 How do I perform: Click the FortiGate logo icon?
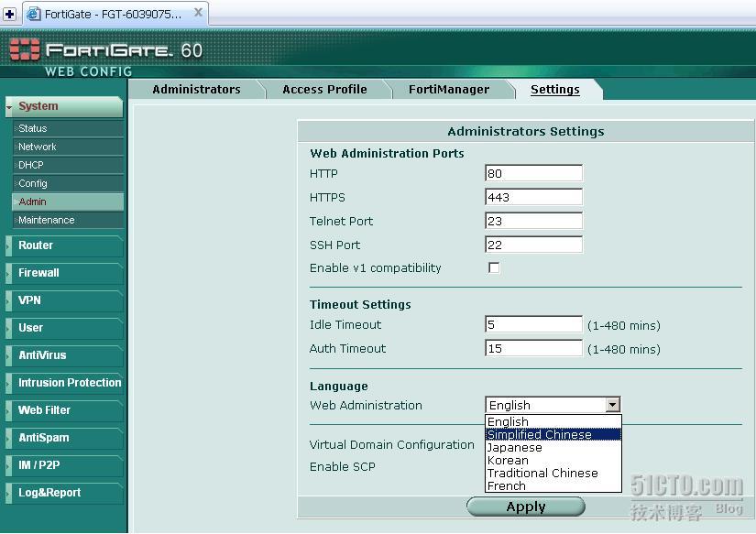pos(24,49)
